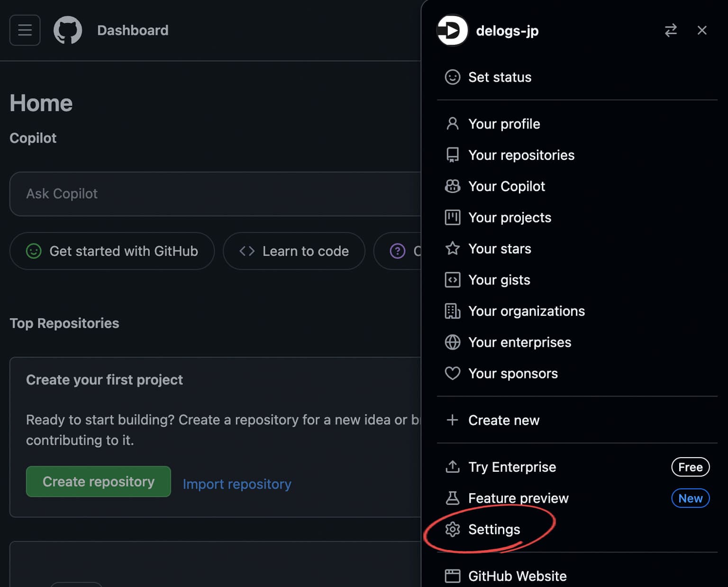Viewport: 728px width, 587px height.
Task: Open Settings from the user menu
Action: tap(577, 529)
